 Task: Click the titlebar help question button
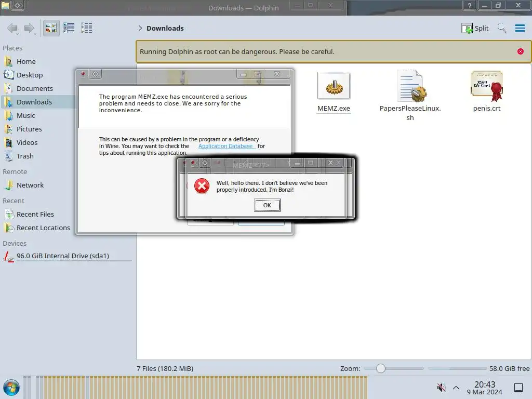(470, 5)
